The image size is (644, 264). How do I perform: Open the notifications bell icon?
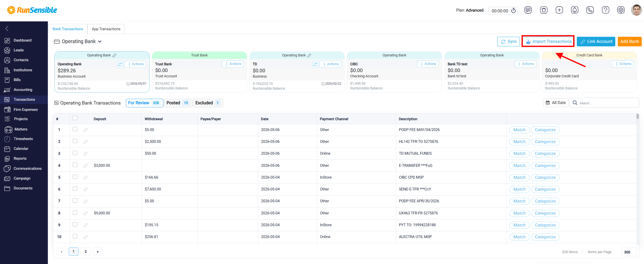click(575, 10)
